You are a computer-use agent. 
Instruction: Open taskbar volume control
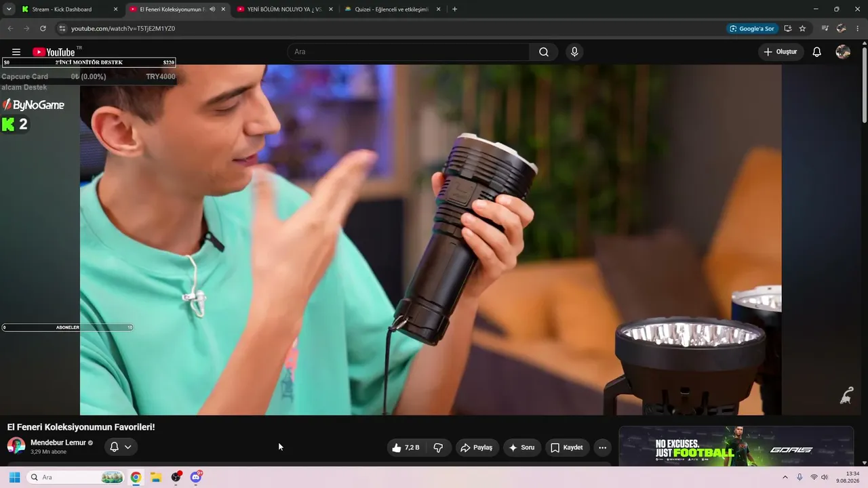click(x=825, y=477)
